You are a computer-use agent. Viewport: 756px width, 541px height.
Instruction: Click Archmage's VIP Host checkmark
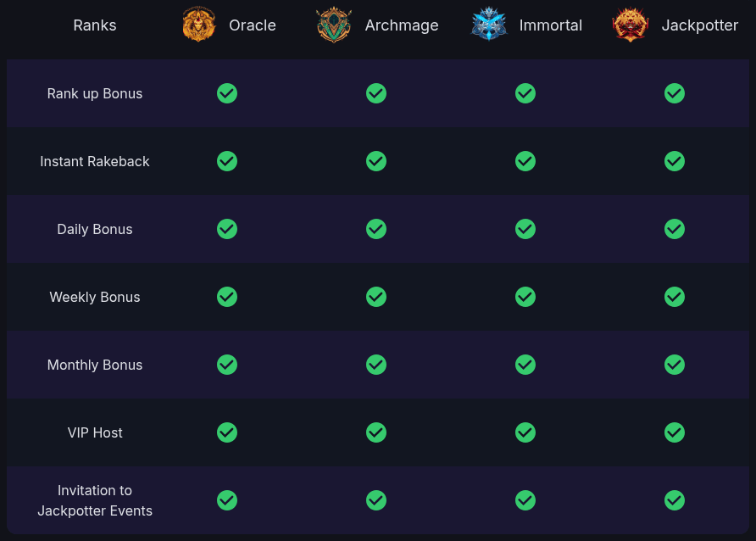[x=376, y=432]
